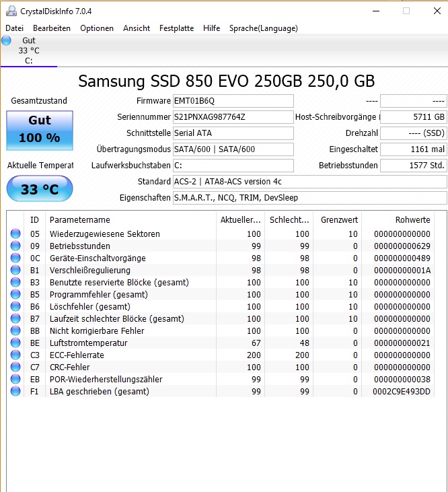Click status orb for Benutzte reservierte Blöcke row
This screenshot has width=448, height=492.
(x=15, y=282)
